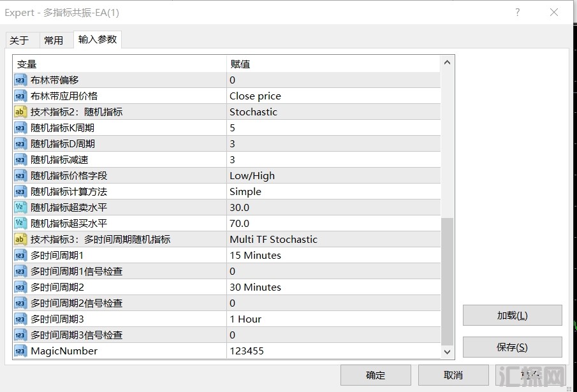Screen dimensions: 577x392
Task: Click the scrollbar up arrow
Action: pyautogui.click(x=447, y=62)
